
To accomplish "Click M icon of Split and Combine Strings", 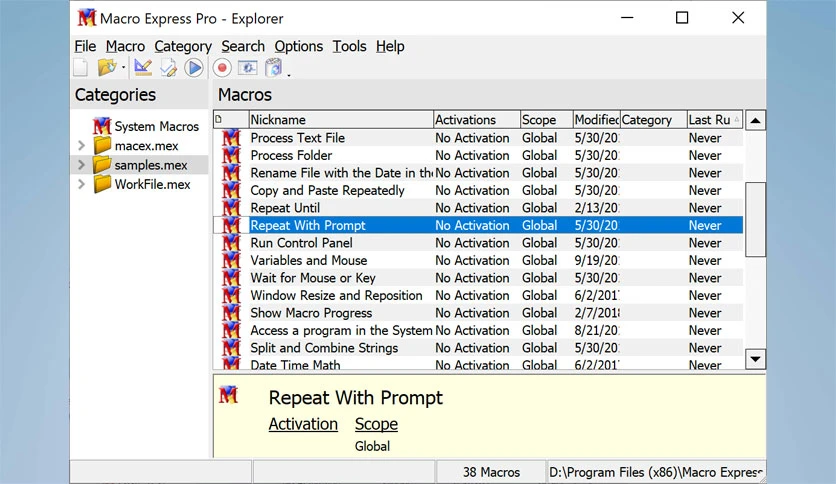I will coord(231,348).
